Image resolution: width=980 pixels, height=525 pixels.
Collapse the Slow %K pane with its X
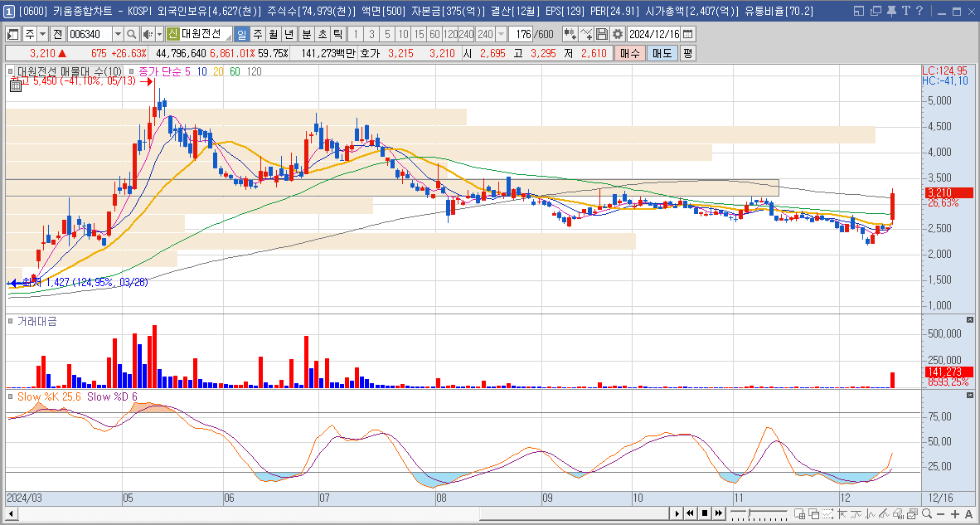tap(969, 396)
